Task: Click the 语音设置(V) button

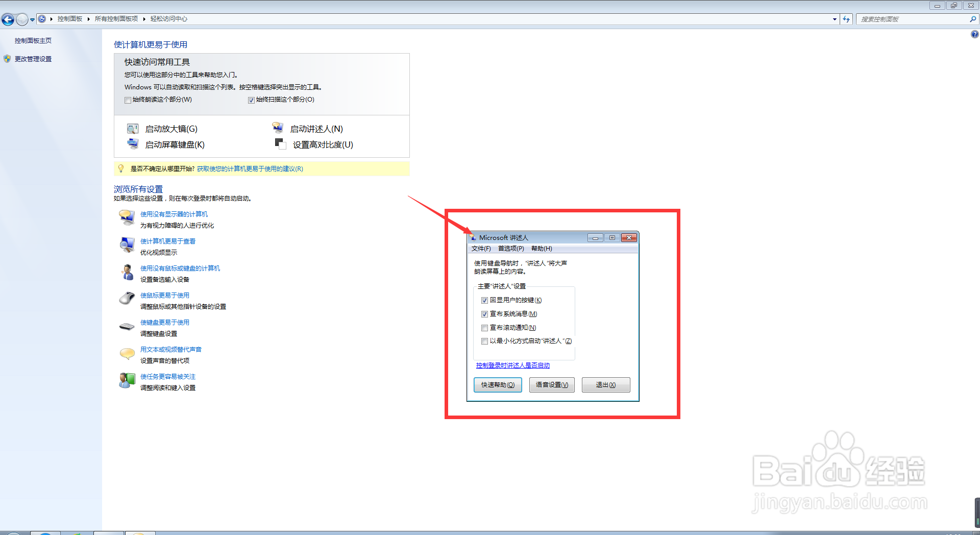Action: (x=552, y=385)
